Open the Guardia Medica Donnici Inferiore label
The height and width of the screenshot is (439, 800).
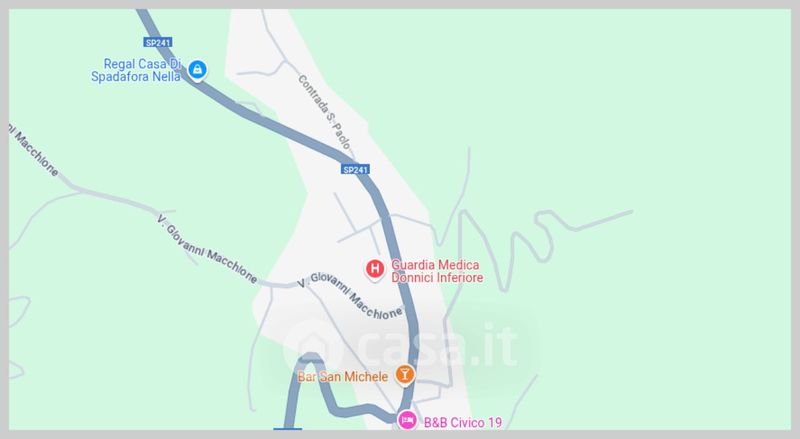click(437, 271)
